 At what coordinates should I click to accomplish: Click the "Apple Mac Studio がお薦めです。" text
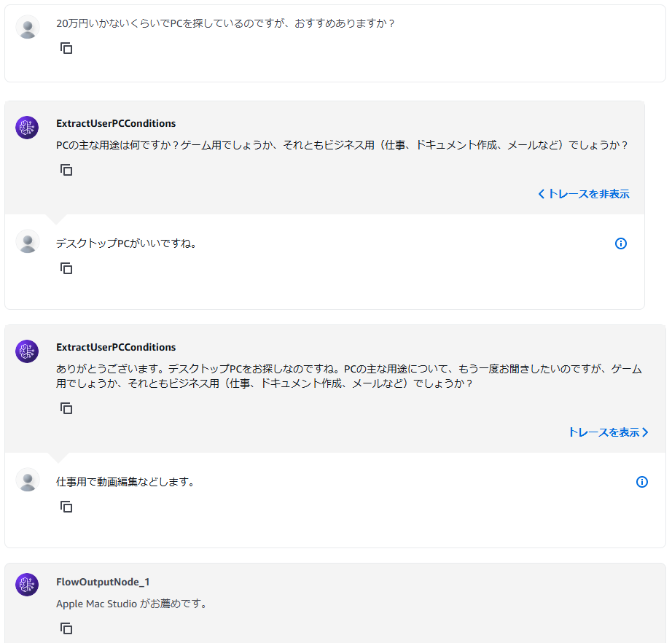[x=131, y=604]
